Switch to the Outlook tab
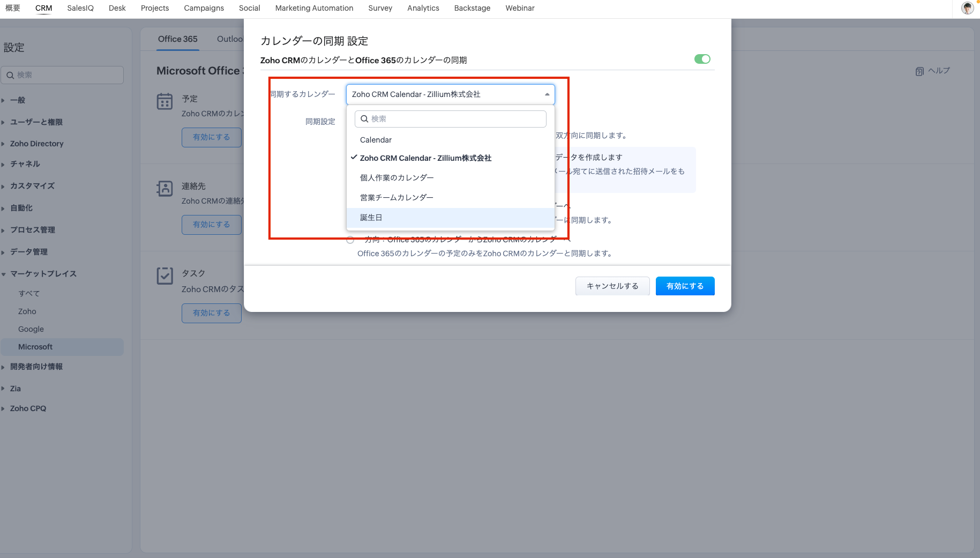The height and width of the screenshot is (558, 980). (x=230, y=39)
